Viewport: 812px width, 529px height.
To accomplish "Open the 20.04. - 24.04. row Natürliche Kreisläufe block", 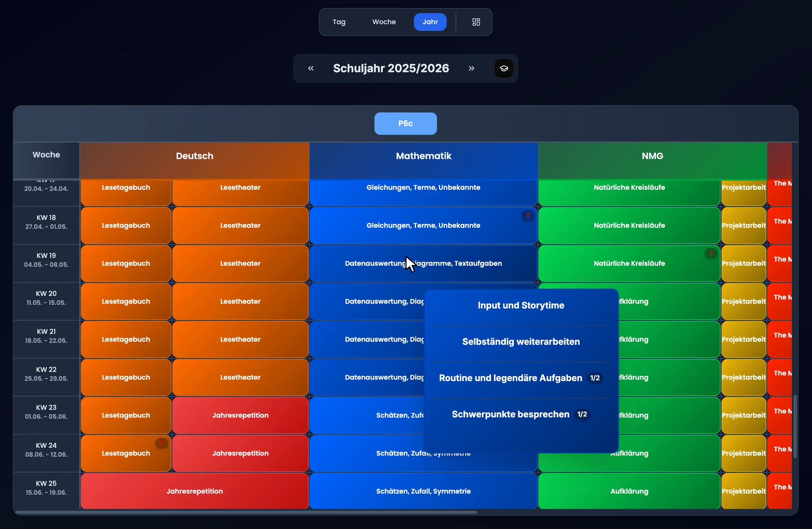I will point(629,192).
